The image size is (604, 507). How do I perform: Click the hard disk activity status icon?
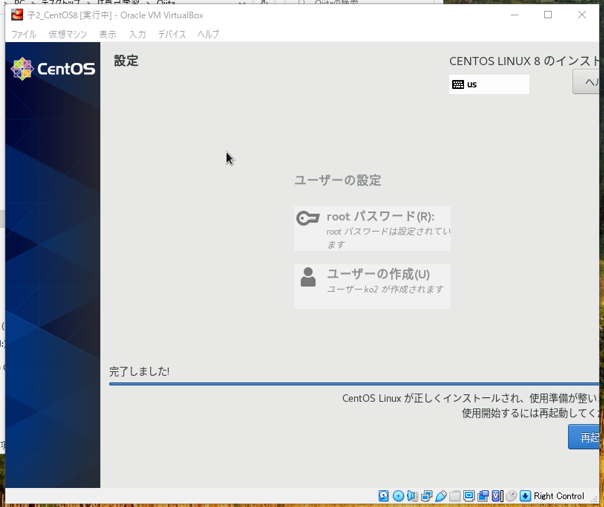click(383, 495)
